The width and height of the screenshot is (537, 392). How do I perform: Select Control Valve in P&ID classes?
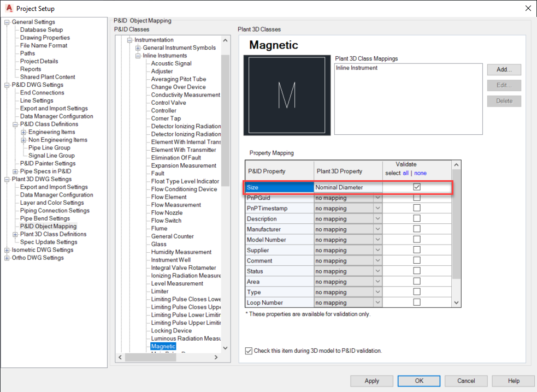click(168, 103)
